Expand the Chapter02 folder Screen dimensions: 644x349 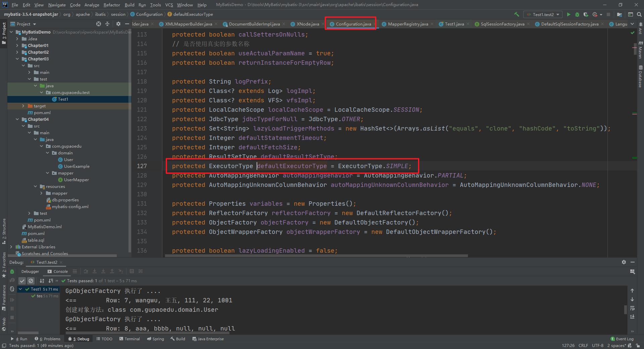(x=17, y=52)
